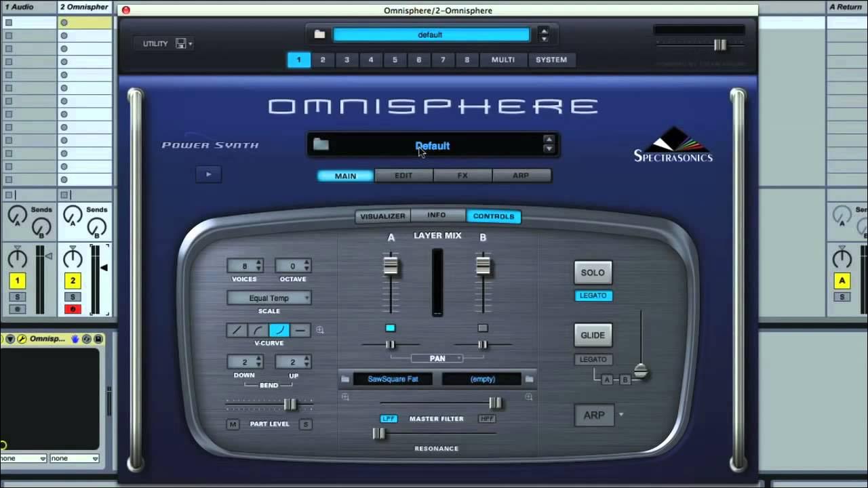Zoom the V-Curve with magnifier icon

pyautogui.click(x=320, y=330)
